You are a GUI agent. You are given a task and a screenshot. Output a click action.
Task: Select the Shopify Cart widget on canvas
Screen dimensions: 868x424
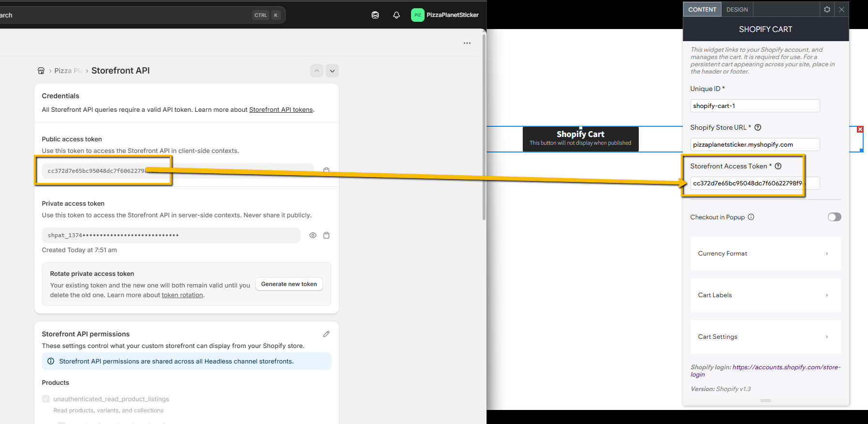(580, 139)
